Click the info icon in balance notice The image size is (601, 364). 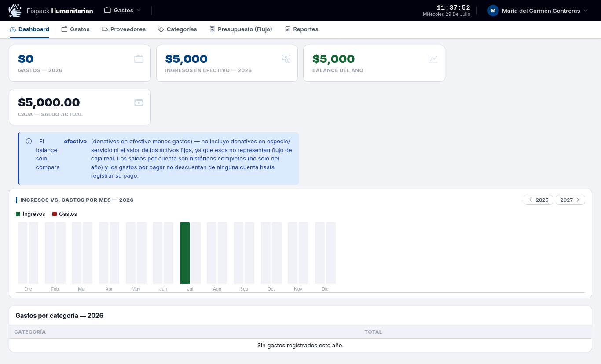click(x=29, y=142)
